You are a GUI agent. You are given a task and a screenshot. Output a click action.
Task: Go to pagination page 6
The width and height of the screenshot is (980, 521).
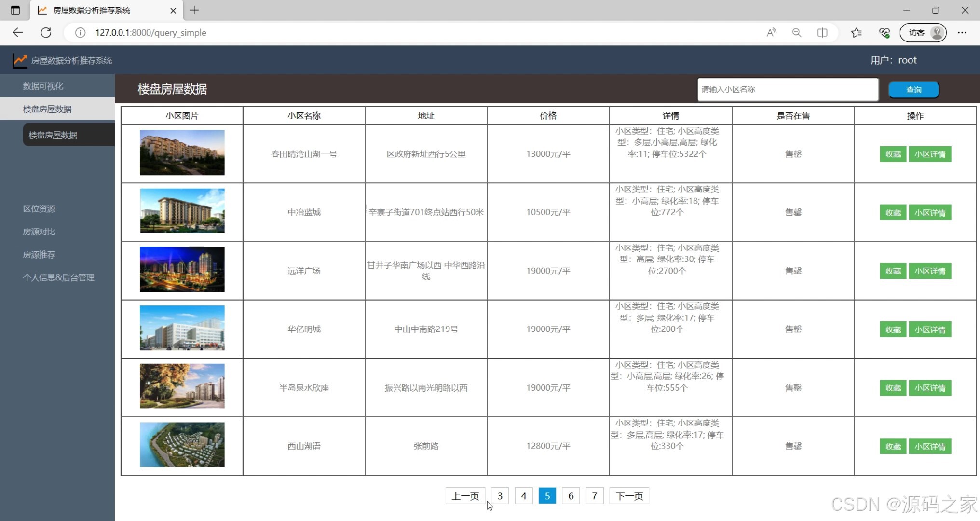pos(571,495)
